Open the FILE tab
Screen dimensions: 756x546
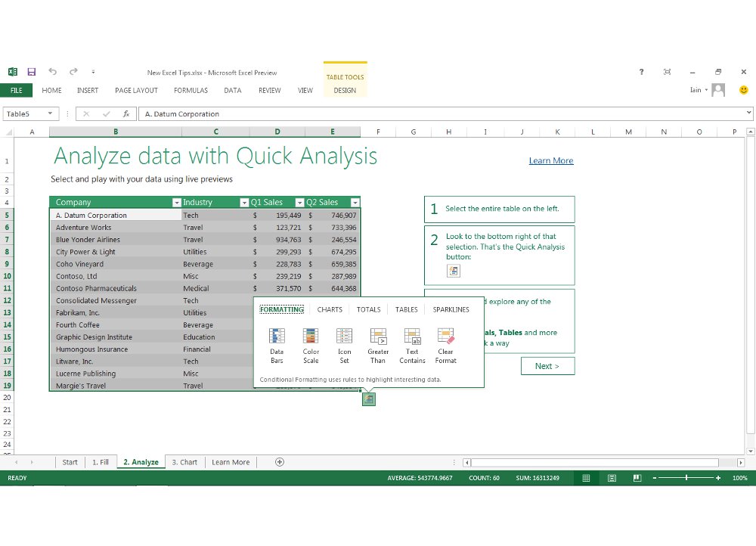(17, 90)
